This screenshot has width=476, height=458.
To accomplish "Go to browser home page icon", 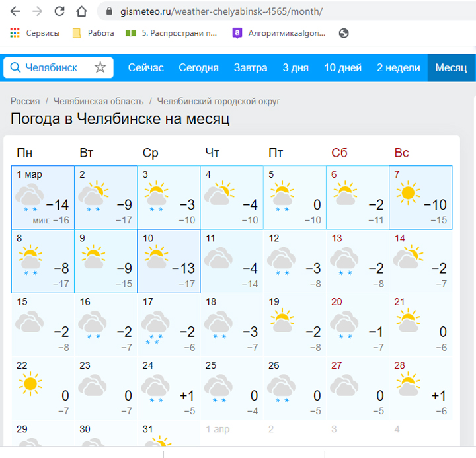I will coord(81,11).
